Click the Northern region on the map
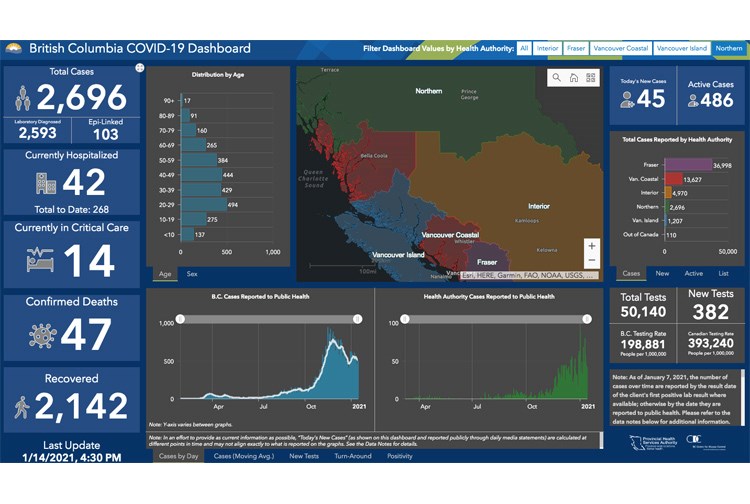This screenshot has height=504, width=750. tap(429, 91)
